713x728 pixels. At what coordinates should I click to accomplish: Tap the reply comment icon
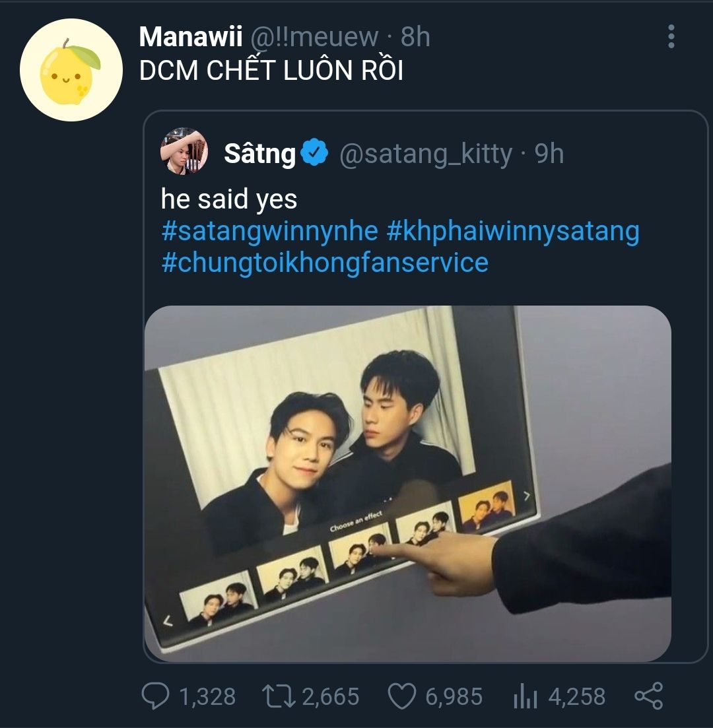click(156, 696)
